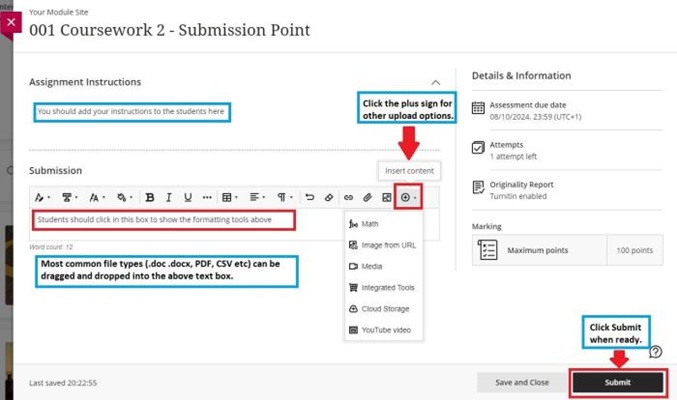Screen dimensions: 677x400
Task: Close the submission panel with X
Action: click(11, 22)
